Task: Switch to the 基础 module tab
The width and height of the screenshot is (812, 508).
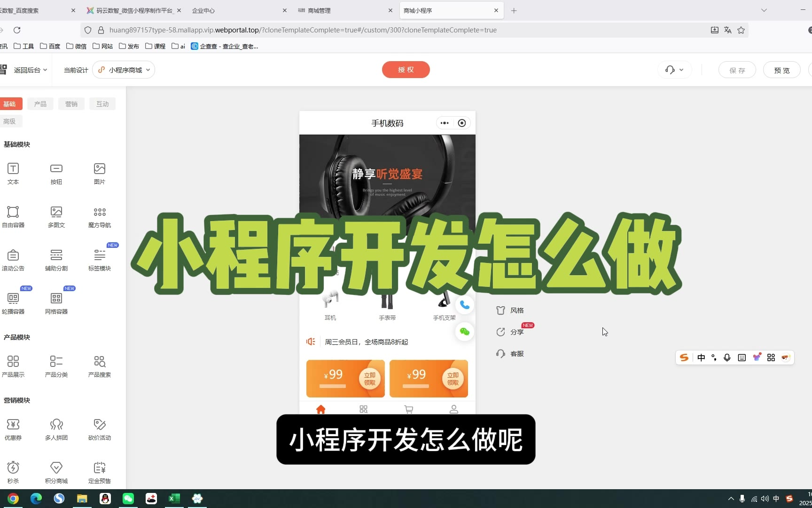Action: (9, 104)
